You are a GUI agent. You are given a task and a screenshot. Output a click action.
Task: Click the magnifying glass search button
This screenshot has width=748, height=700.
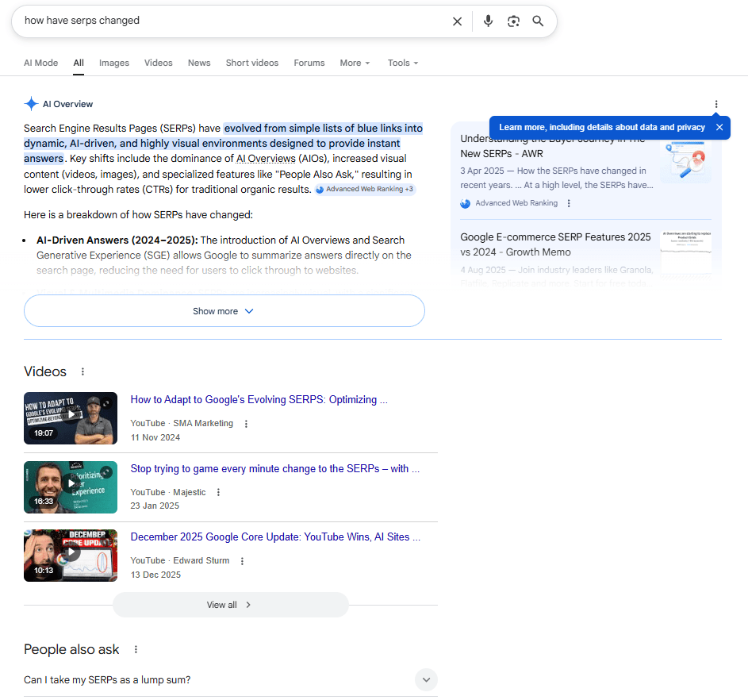[x=538, y=21]
